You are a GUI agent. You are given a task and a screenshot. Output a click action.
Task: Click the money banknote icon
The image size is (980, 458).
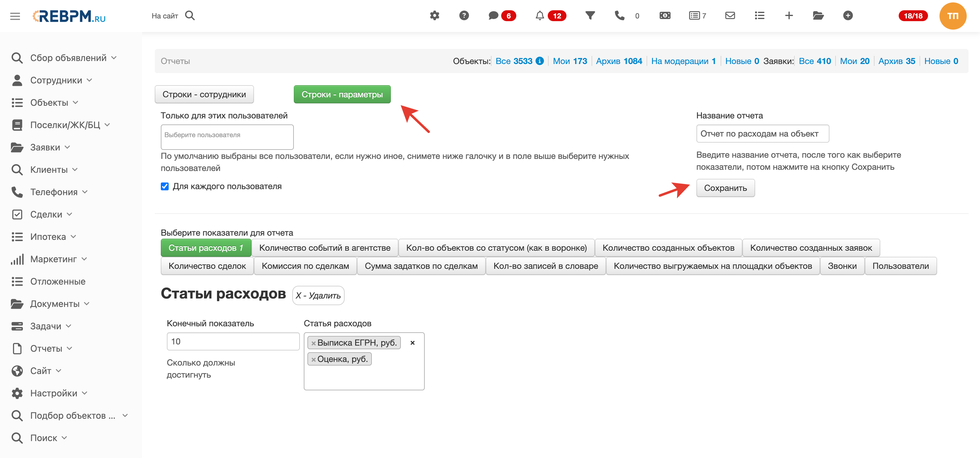click(x=665, y=16)
